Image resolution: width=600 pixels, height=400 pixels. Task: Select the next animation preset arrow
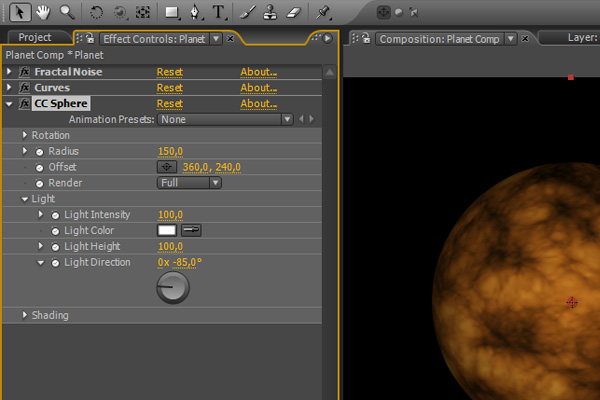coord(311,119)
